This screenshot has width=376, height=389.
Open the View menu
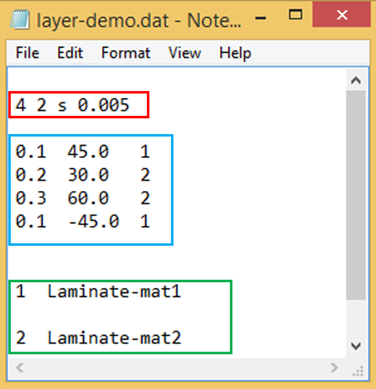tap(185, 53)
